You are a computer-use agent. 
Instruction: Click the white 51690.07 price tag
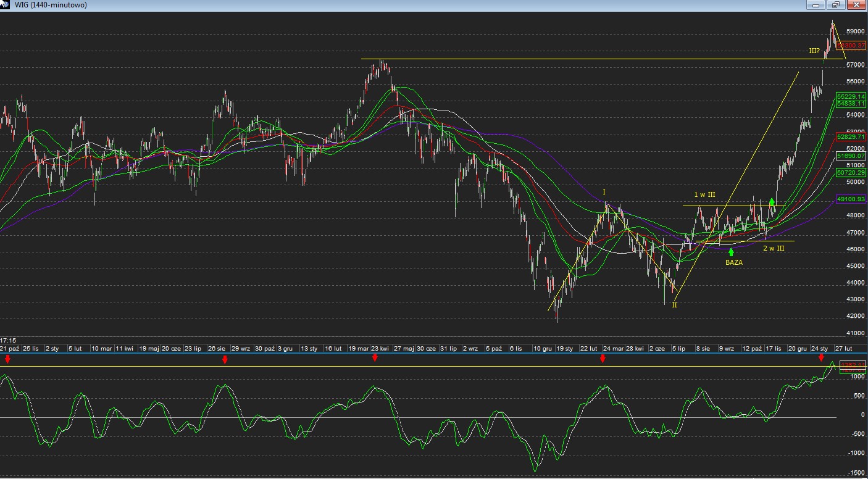pyautogui.click(x=850, y=157)
